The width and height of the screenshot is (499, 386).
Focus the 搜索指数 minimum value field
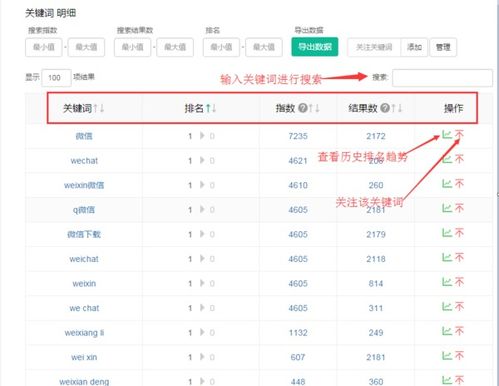click(44, 47)
